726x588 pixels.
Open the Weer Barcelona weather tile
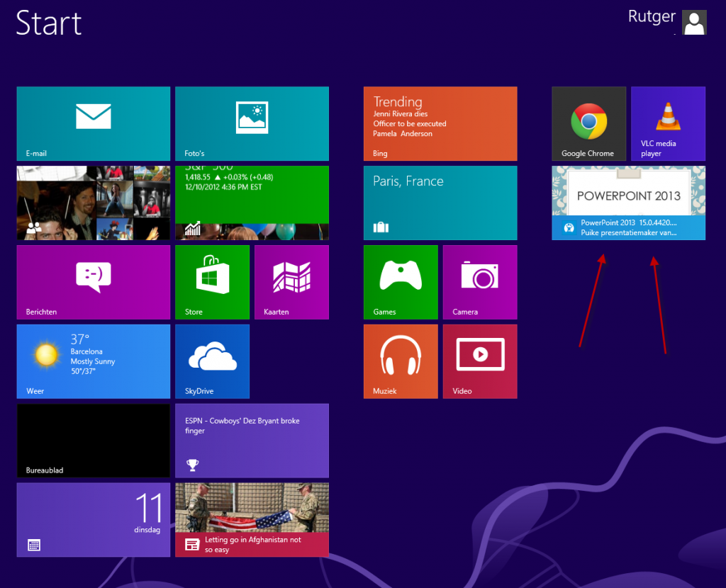click(x=93, y=361)
